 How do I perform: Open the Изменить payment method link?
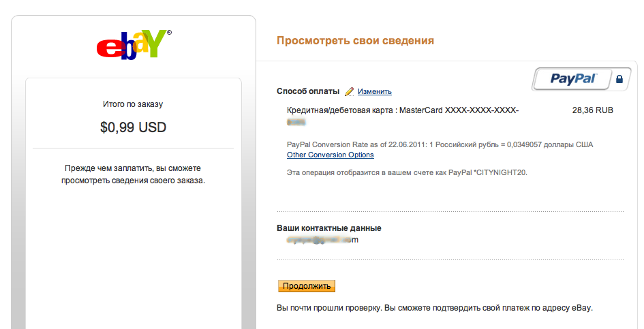pos(374,91)
